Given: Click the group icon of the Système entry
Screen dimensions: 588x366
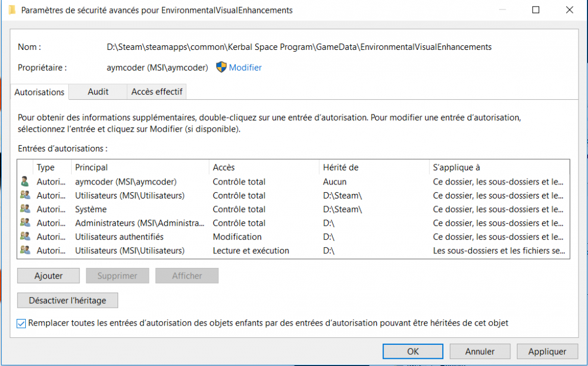Looking at the screenshot, I should pos(25,209).
